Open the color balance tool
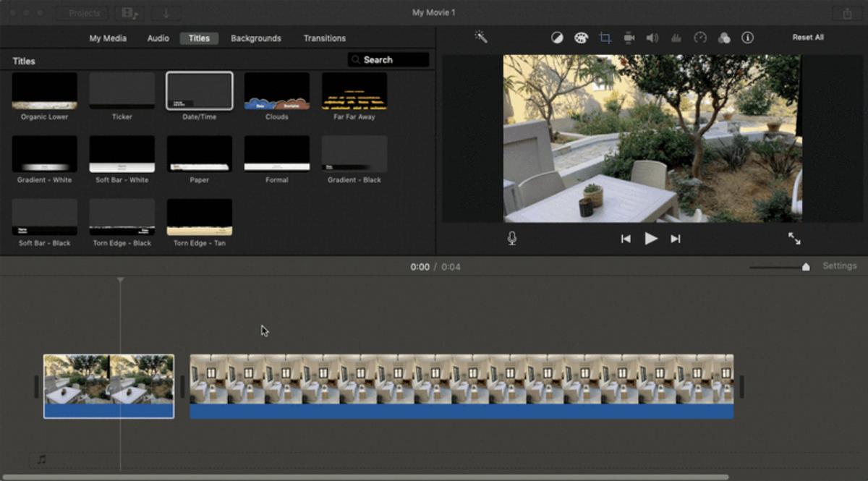This screenshot has height=481, width=868. 557,38
